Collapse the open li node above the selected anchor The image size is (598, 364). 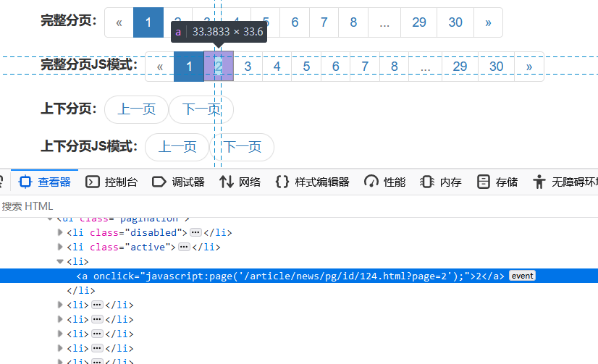(x=60, y=261)
